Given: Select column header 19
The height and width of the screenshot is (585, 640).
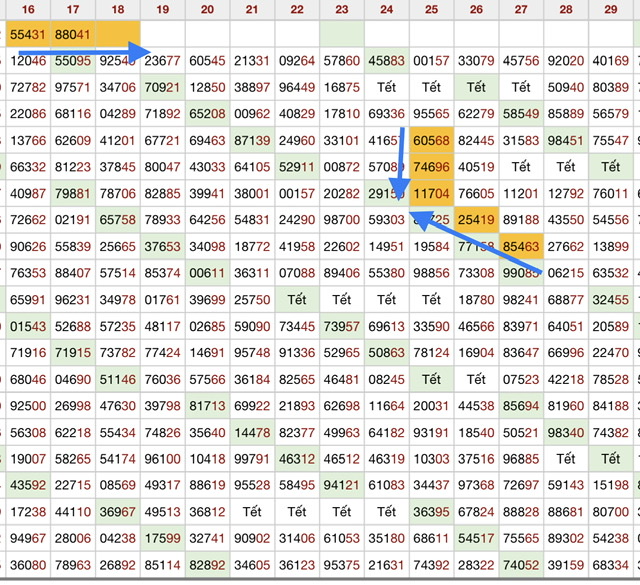Looking at the screenshot, I should point(162,9).
